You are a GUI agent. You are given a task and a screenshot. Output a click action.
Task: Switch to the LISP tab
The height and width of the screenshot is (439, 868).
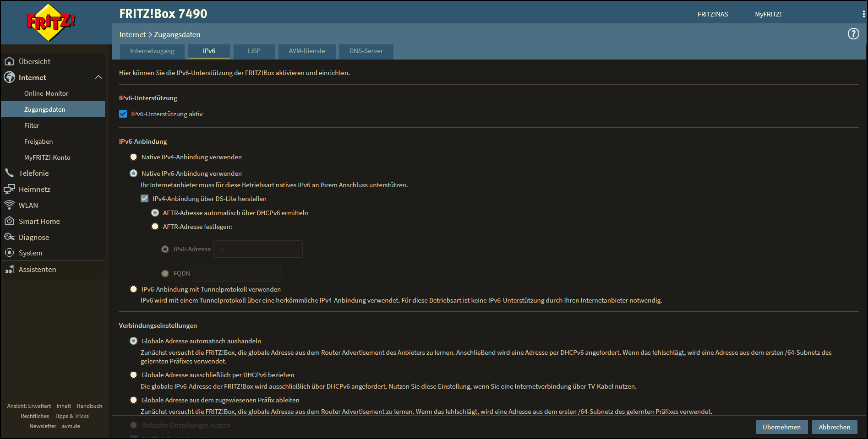[x=254, y=51]
